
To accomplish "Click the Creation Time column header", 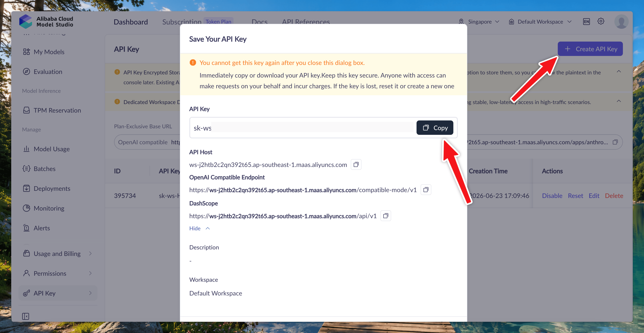I will (488, 171).
